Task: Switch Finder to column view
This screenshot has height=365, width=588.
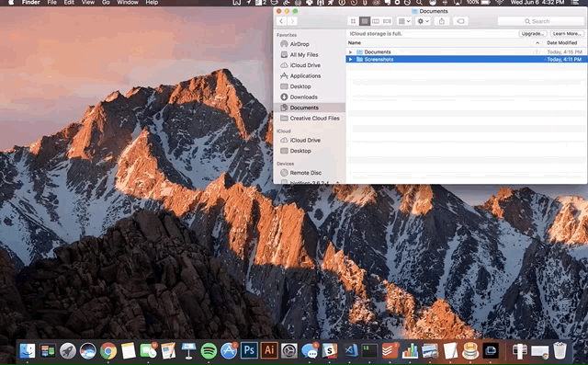Action: [376, 21]
